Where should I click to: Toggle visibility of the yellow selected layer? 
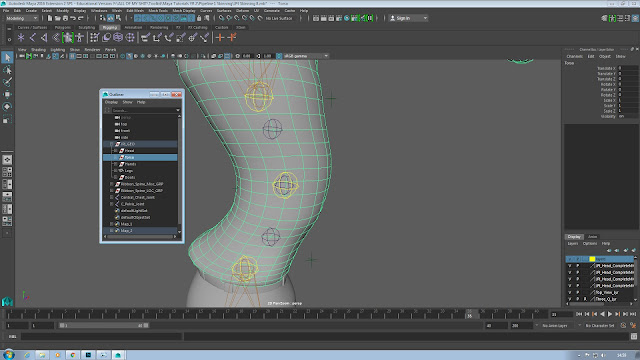coord(570,259)
